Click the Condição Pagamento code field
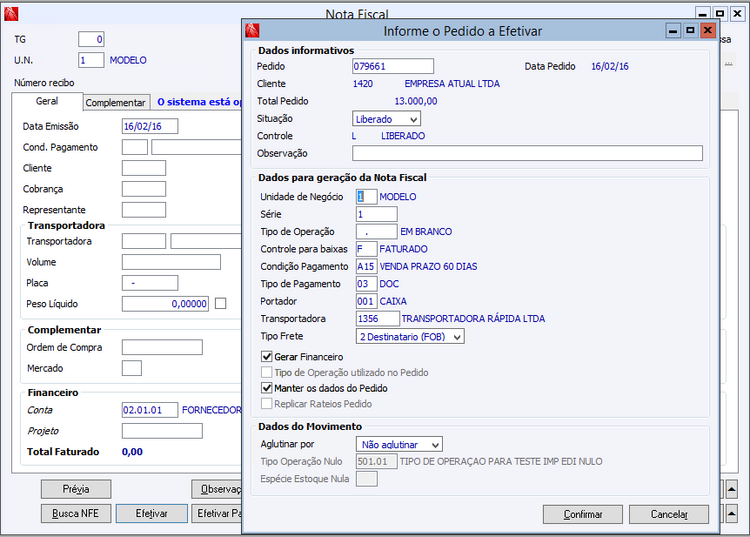 coord(366,266)
